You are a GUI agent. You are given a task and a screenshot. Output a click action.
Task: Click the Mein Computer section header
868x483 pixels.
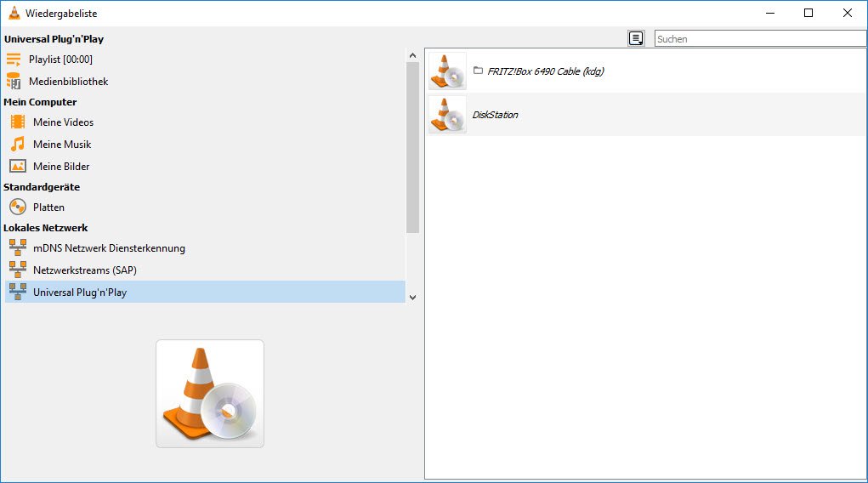click(40, 102)
